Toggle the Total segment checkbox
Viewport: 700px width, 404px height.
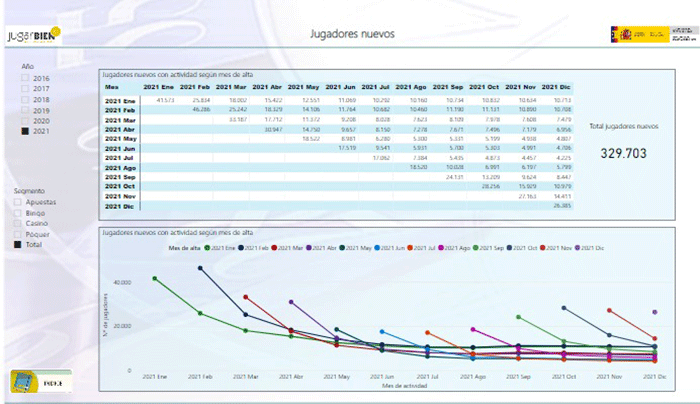(17, 245)
